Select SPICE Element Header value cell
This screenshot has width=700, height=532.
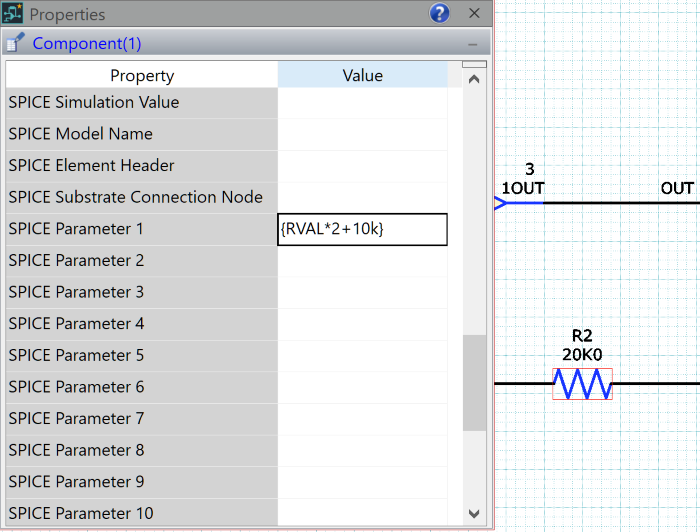click(362, 166)
